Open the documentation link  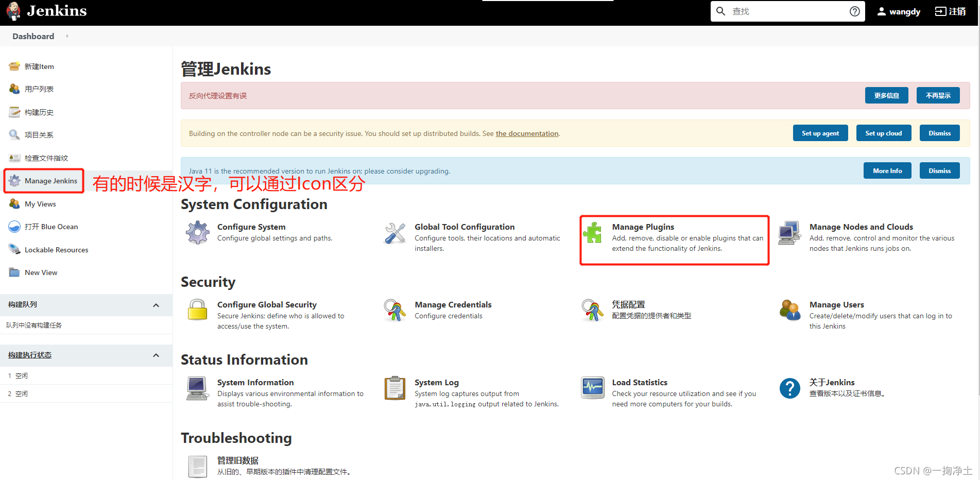pos(527,133)
